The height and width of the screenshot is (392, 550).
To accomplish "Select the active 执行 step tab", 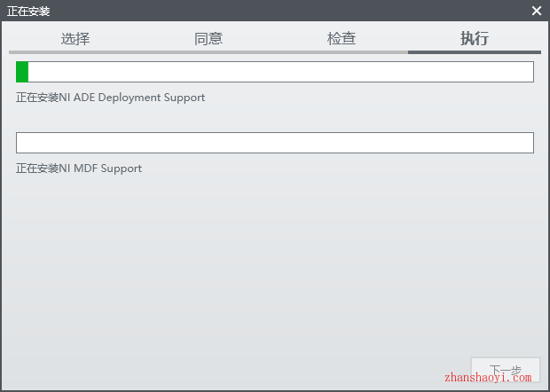I will [475, 38].
